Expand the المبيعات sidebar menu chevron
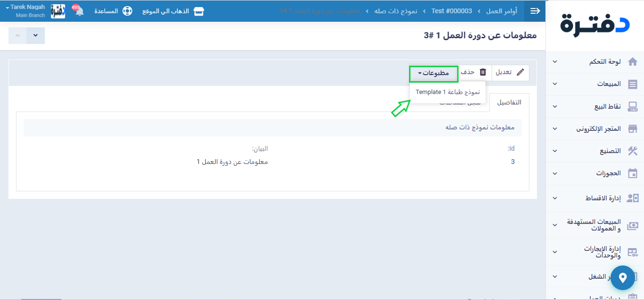The height and width of the screenshot is (300, 644). point(555,84)
